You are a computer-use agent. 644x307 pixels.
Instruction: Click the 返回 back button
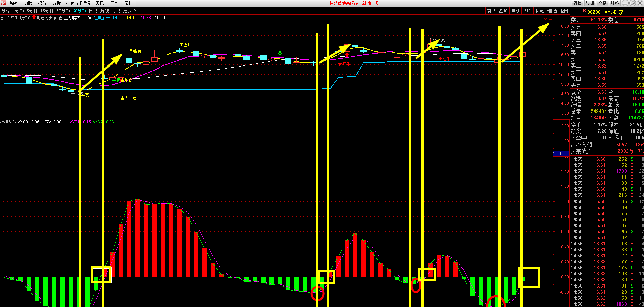[564, 11]
